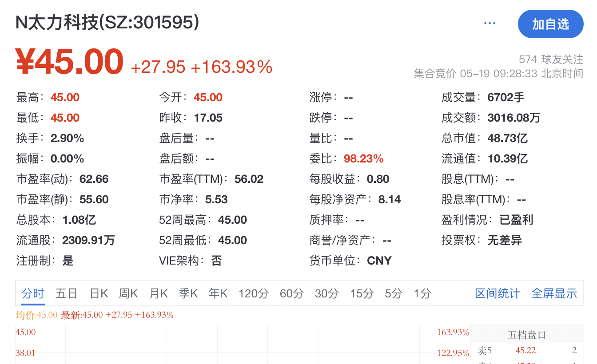Open the 日K daily candlestick tab
Image resolution: width=597 pixels, height=364 pixels.
(99, 293)
